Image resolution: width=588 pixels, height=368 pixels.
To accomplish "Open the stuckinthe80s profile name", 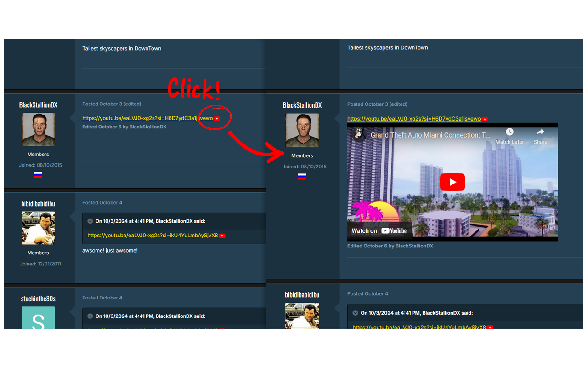I will point(38,299).
